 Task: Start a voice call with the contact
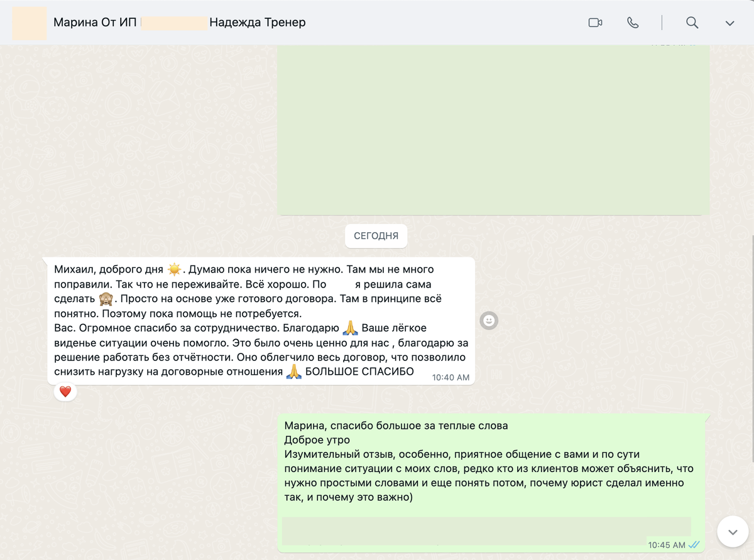point(633,23)
